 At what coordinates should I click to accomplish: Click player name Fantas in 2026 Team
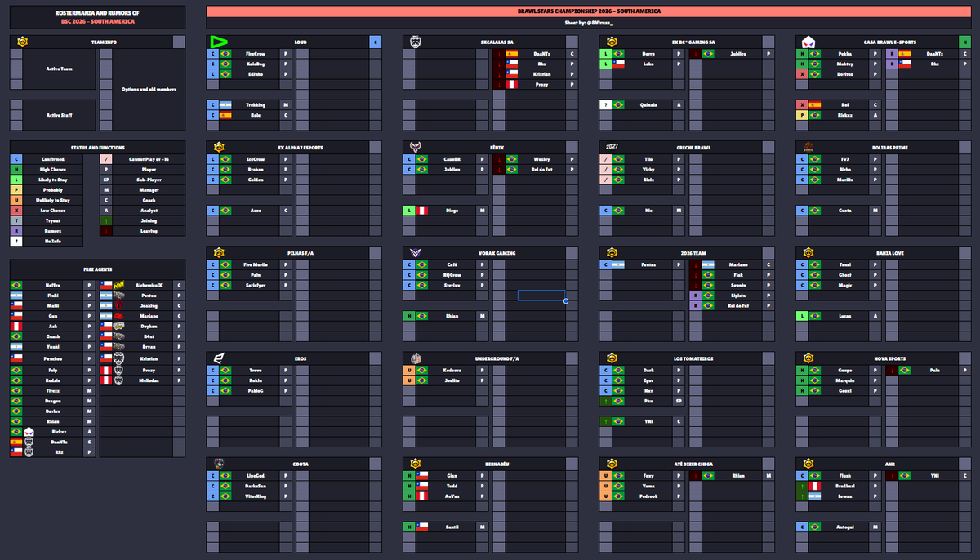(x=648, y=264)
